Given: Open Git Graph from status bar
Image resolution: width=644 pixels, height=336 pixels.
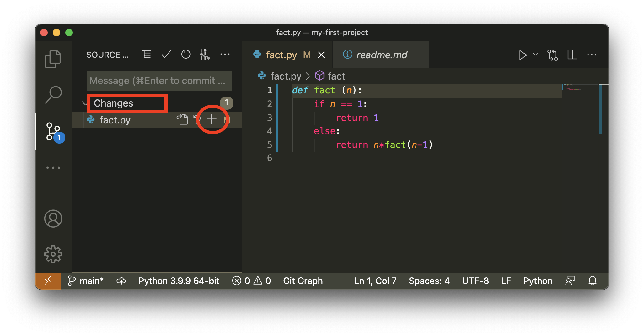Looking at the screenshot, I should click(x=303, y=281).
